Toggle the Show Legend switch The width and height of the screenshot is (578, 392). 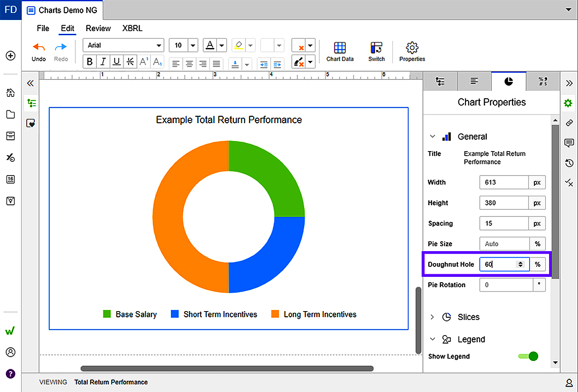click(528, 356)
